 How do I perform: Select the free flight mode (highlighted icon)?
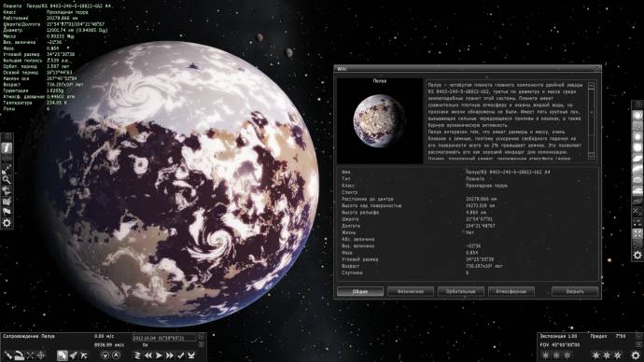[62, 355]
